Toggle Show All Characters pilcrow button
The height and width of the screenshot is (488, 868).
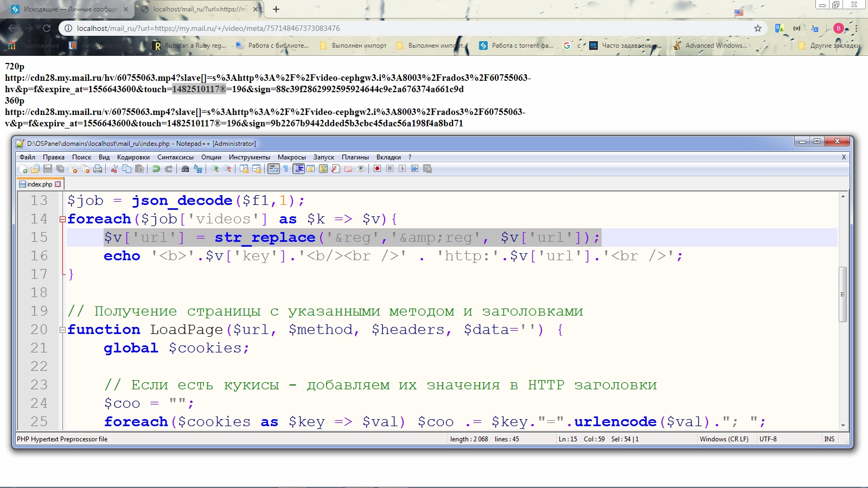point(286,169)
